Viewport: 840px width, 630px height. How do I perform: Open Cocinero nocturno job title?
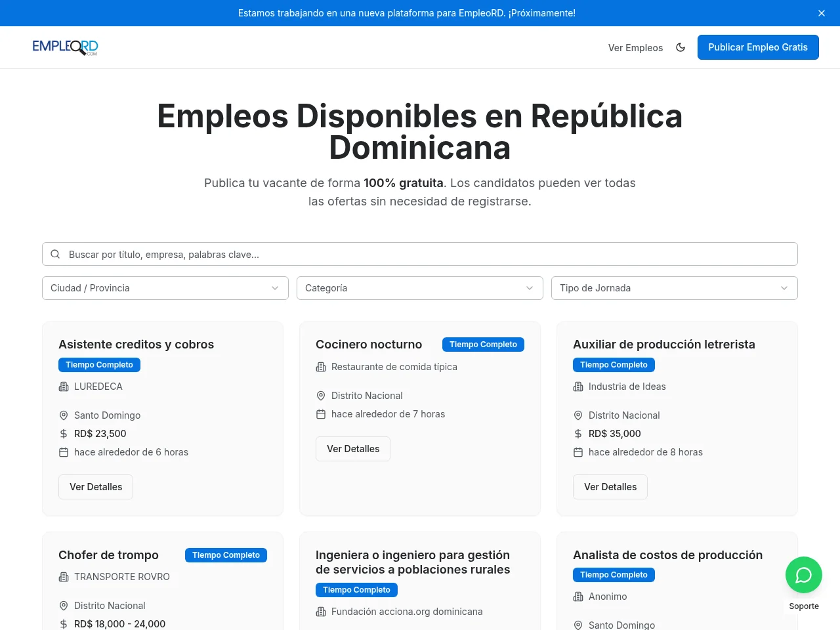click(369, 345)
